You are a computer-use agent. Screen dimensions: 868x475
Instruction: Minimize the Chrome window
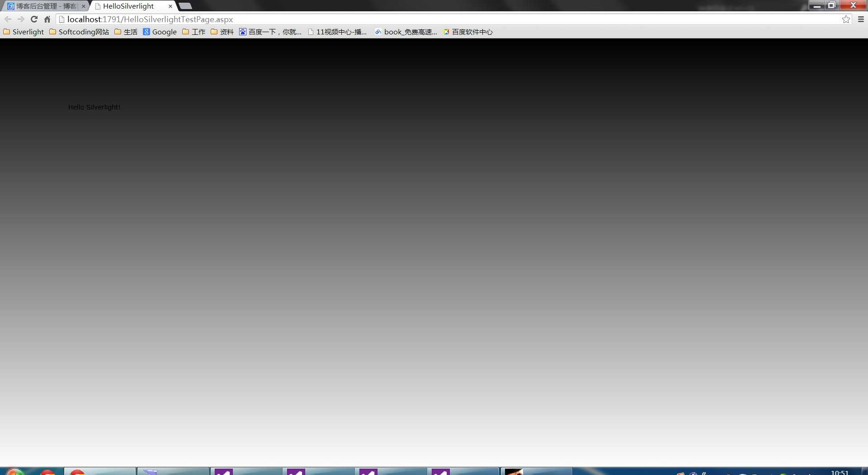click(816, 5)
